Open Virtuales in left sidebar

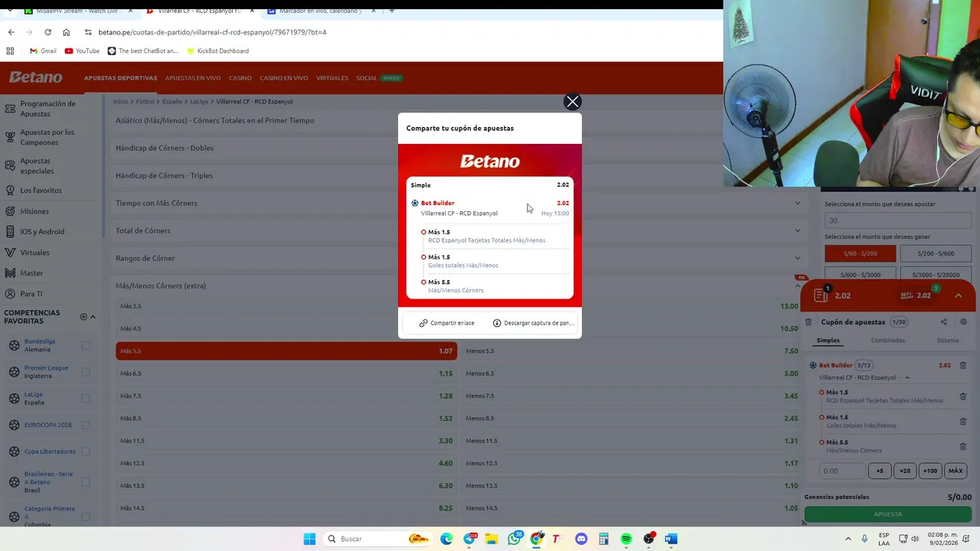coord(34,253)
